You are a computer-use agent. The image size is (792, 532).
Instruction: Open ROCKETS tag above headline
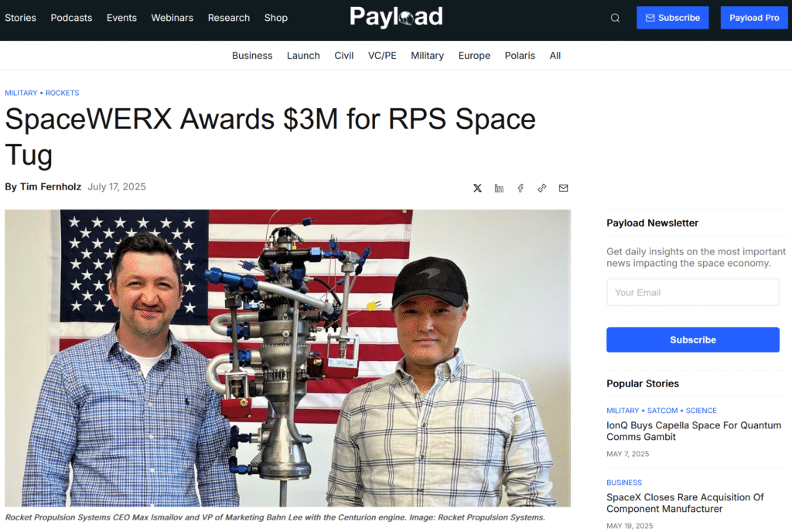62,93
